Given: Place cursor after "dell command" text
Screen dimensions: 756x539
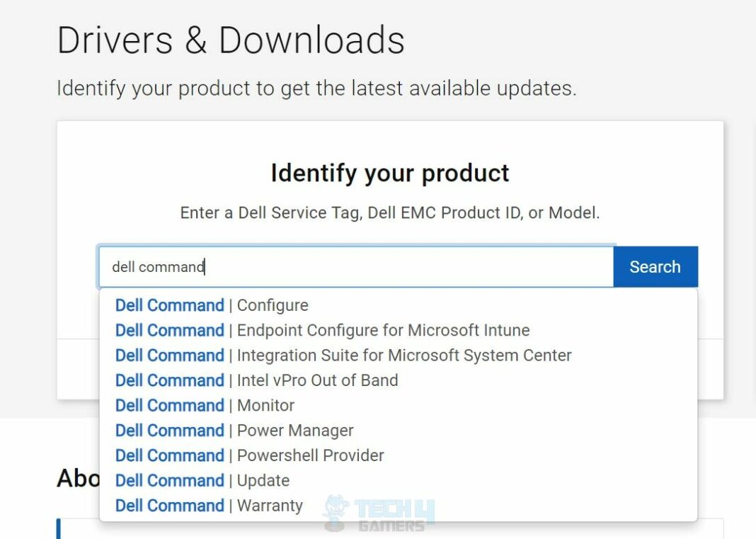Looking at the screenshot, I should (205, 266).
